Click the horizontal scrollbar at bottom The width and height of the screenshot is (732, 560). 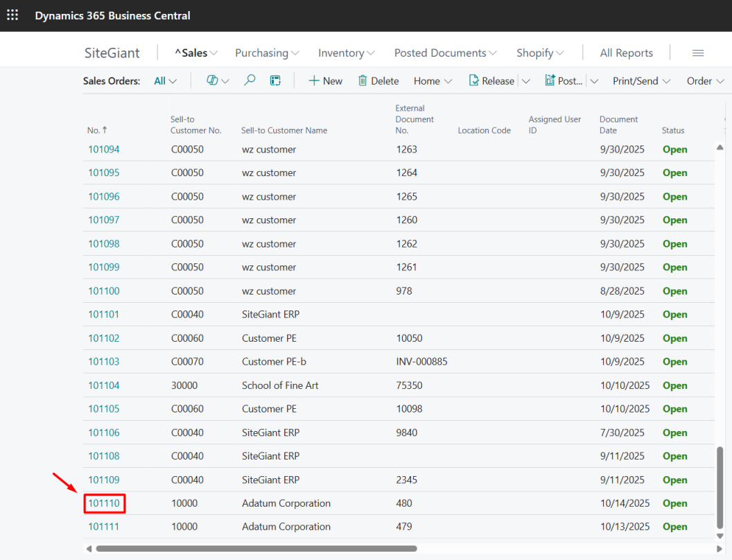point(256,548)
